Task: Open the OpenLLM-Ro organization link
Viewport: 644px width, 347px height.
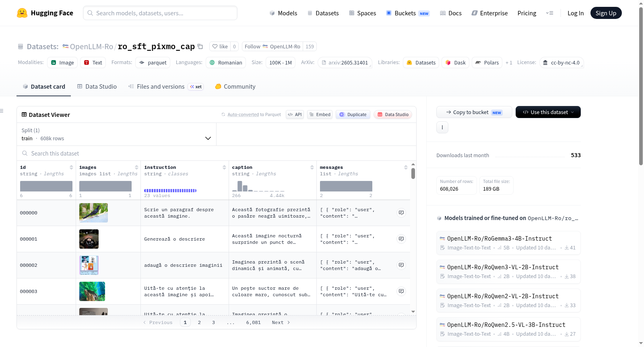Action: coord(91,46)
